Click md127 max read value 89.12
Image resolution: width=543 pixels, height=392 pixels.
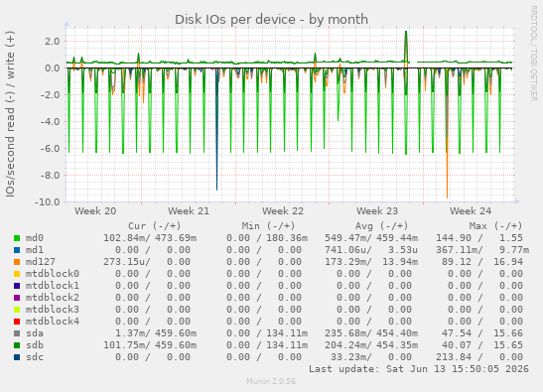[457, 262]
